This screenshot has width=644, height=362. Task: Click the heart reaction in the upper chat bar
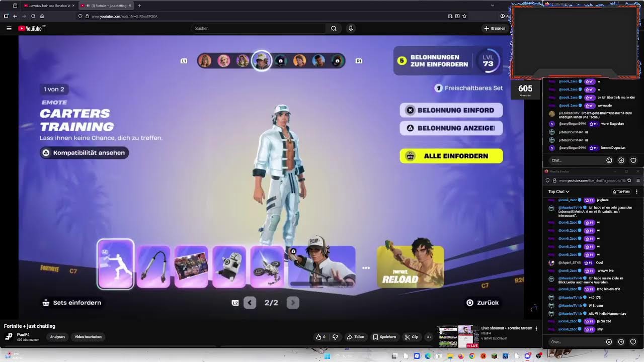(633, 160)
